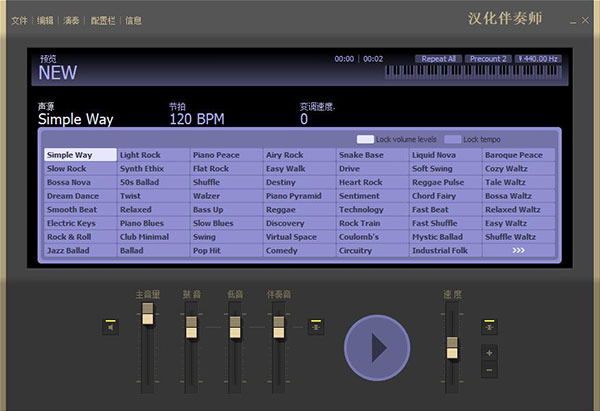The height and width of the screenshot is (411, 600).
Task: Select the Shuffle style cell
Action: pyautogui.click(x=227, y=182)
